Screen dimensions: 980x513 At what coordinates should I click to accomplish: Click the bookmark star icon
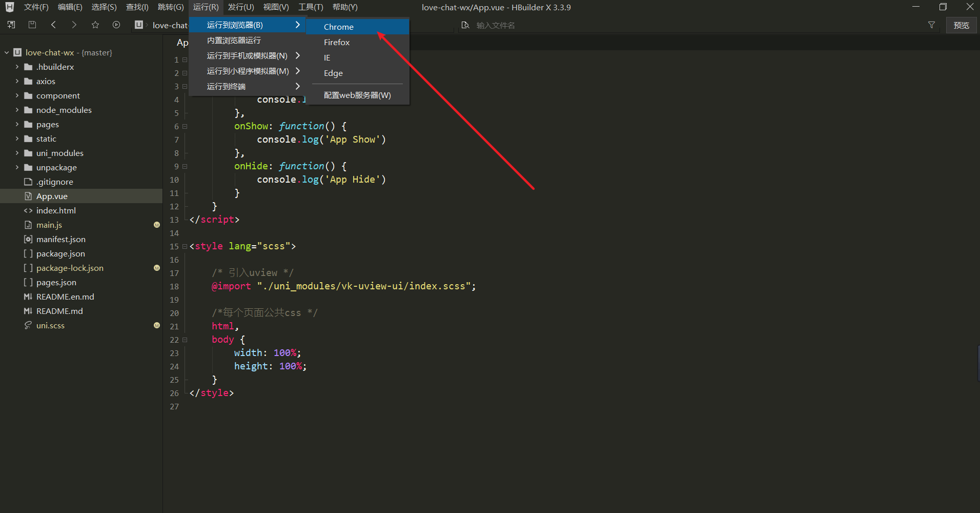[x=95, y=25]
